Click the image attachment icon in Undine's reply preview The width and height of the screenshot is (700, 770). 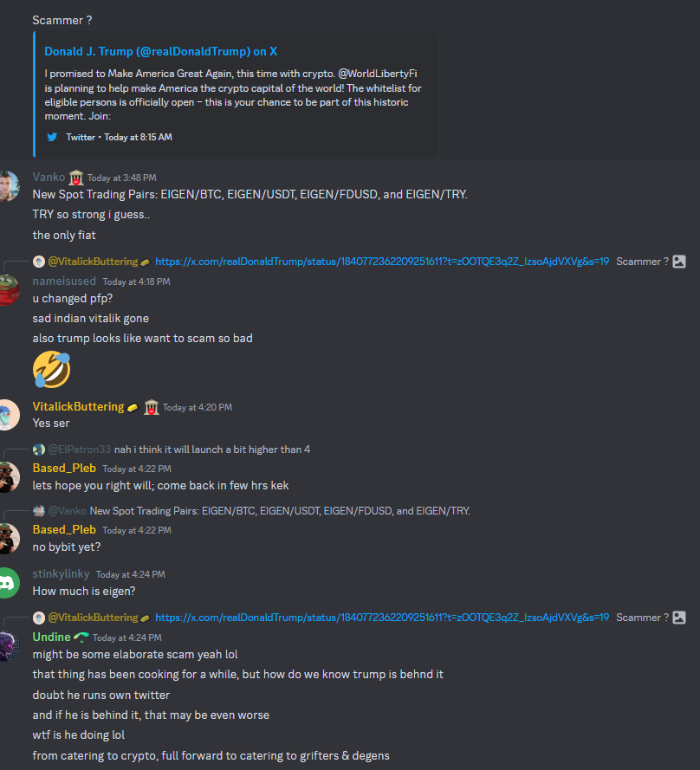pyautogui.click(x=679, y=618)
